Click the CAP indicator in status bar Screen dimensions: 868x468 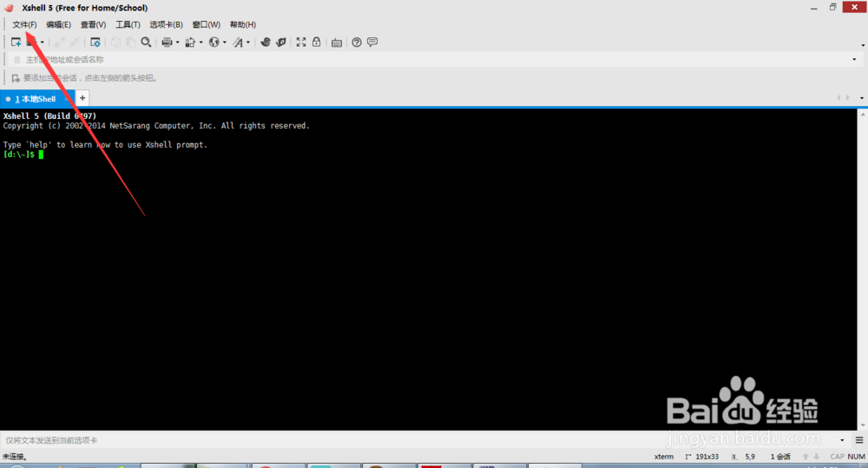pos(837,457)
